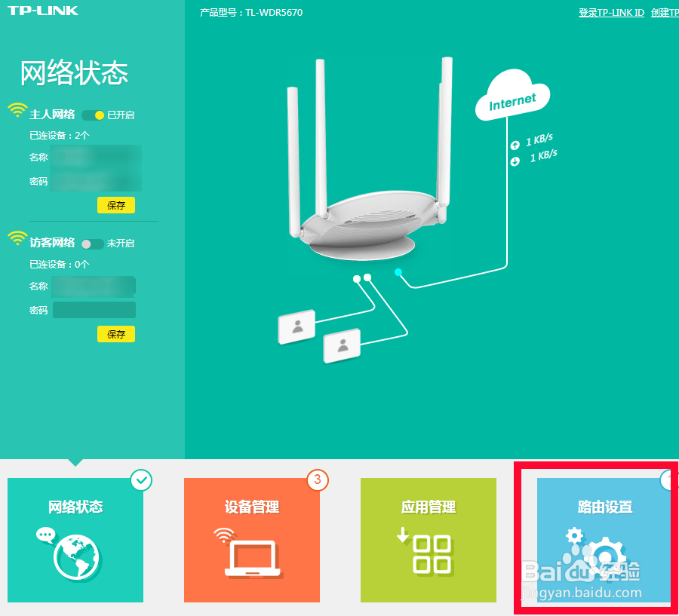The width and height of the screenshot is (679, 616).
Task: Toggle the 主人网络 switch off
Action: 93,115
